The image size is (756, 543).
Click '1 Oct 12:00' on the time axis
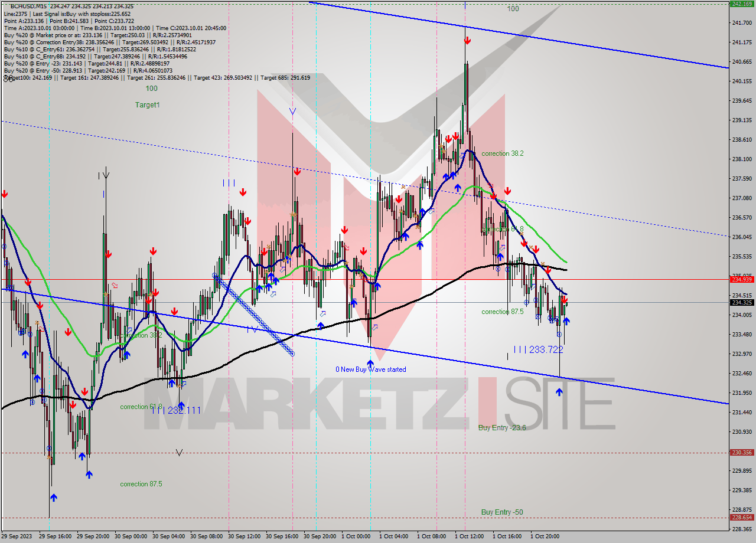coord(470,537)
